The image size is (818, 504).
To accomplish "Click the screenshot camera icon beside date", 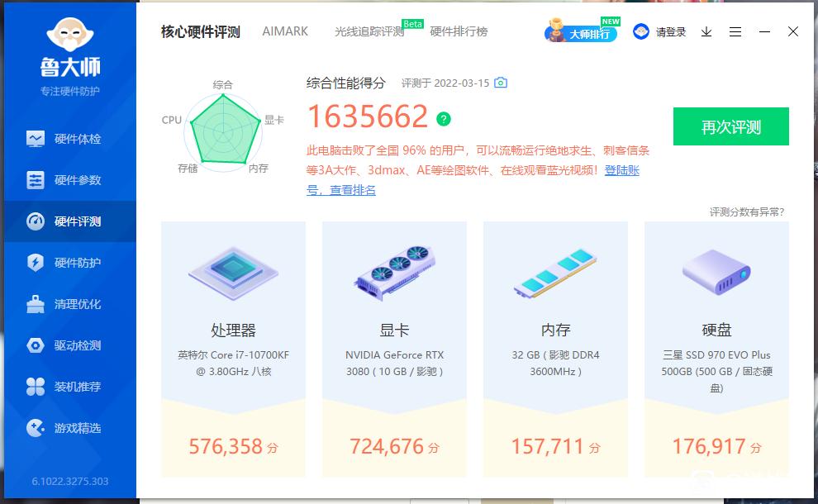I will pyautogui.click(x=501, y=83).
